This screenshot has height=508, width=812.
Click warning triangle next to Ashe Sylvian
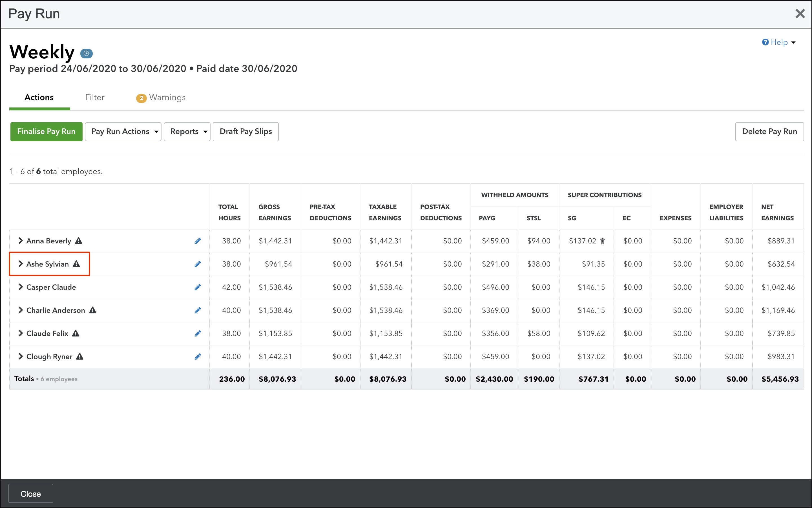(77, 264)
